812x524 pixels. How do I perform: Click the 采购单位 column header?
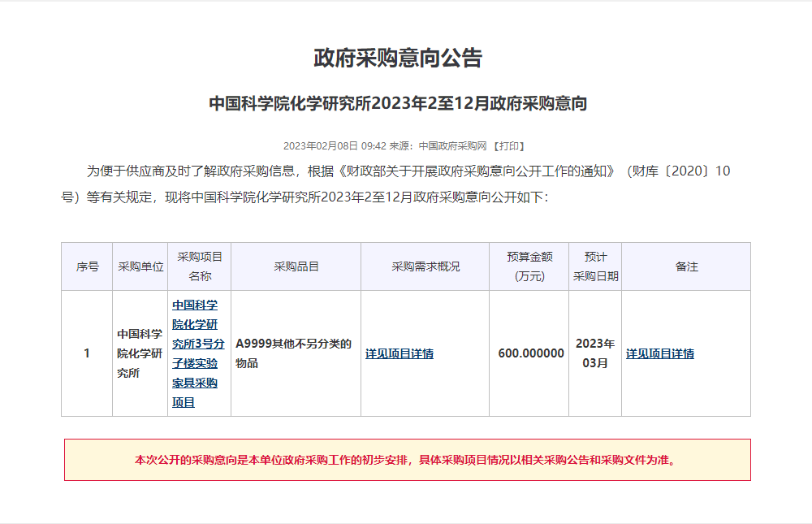coord(140,266)
